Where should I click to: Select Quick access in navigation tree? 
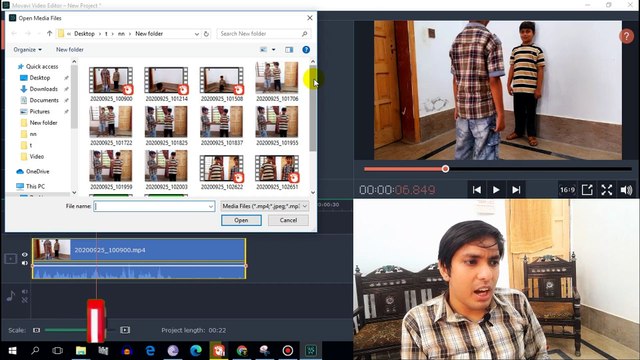tap(42, 66)
